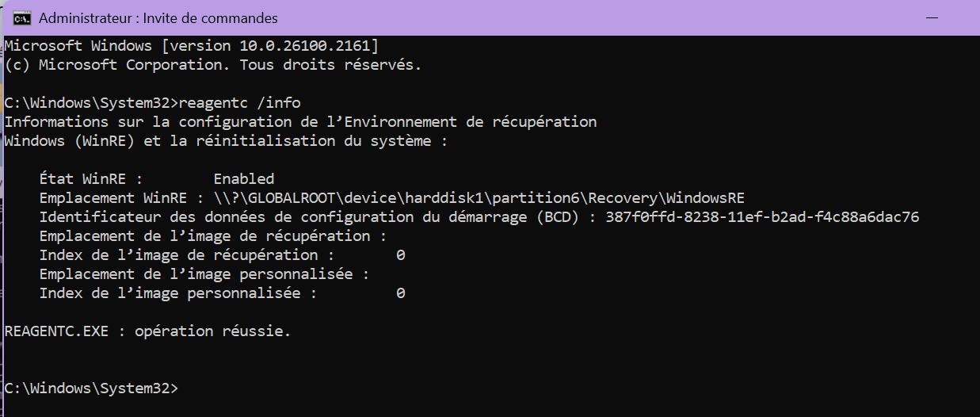
Task: Click the BCD identifier GUID 387f0ffd
Action: click(x=762, y=217)
